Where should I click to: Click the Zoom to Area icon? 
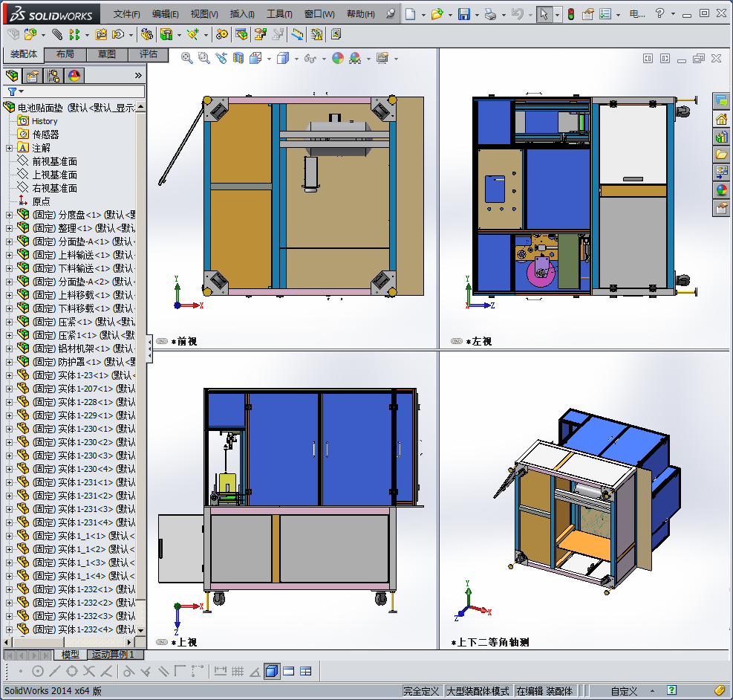click(x=203, y=58)
